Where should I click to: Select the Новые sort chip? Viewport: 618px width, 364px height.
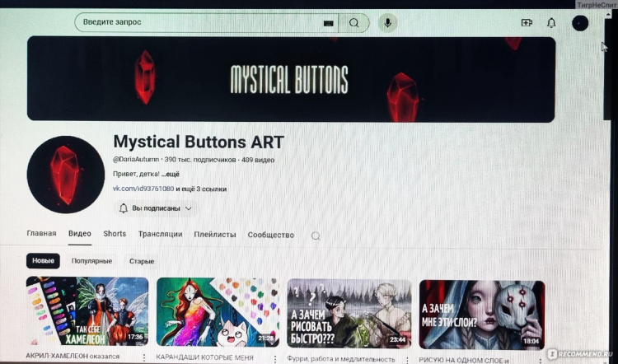coord(43,261)
